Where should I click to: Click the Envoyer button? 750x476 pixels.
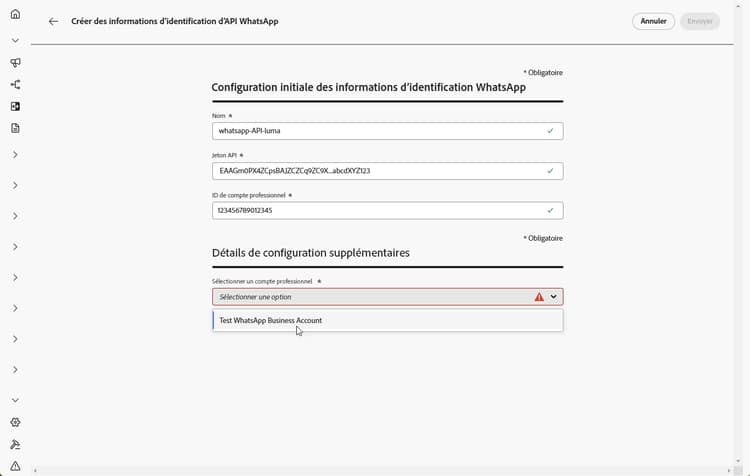click(x=699, y=21)
